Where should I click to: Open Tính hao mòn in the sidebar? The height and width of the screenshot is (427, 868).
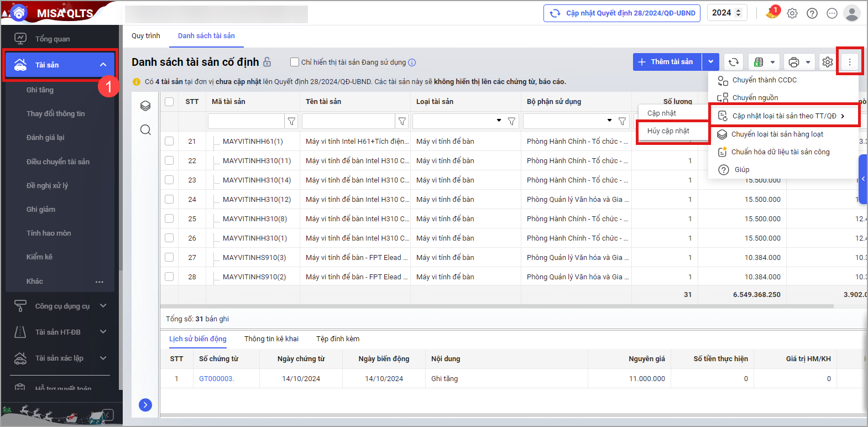tap(49, 233)
